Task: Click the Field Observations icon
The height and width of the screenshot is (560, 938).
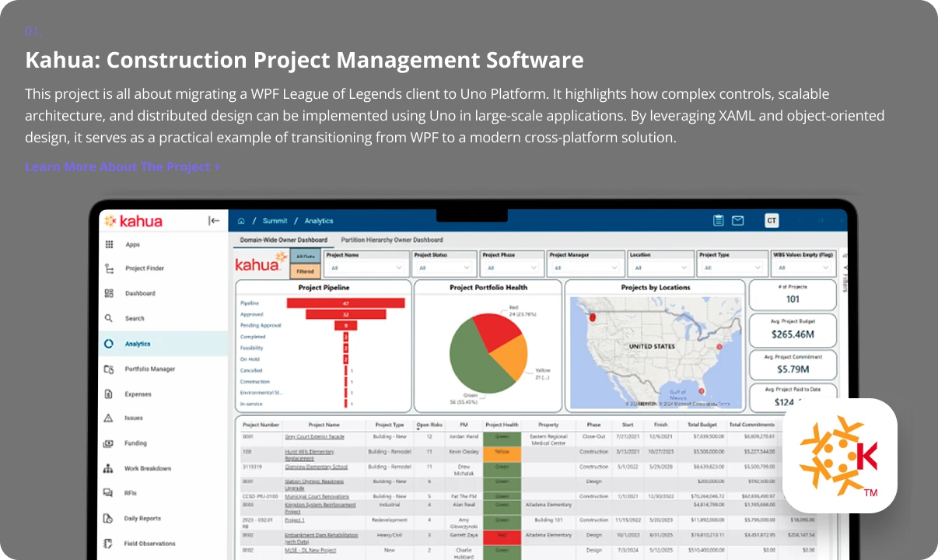Action: pyautogui.click(x=109, y=543)
